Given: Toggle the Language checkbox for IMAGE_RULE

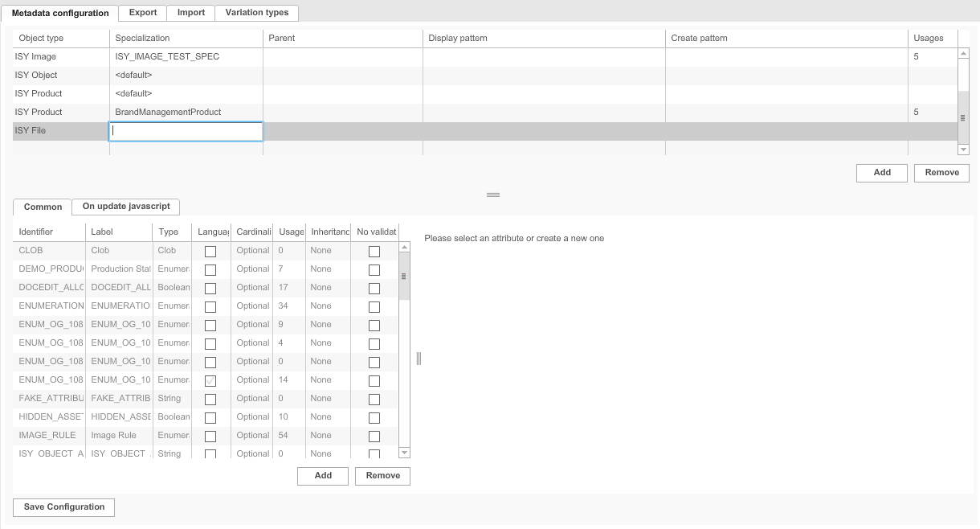Looking at the screenshot, I should coord(211,436).
